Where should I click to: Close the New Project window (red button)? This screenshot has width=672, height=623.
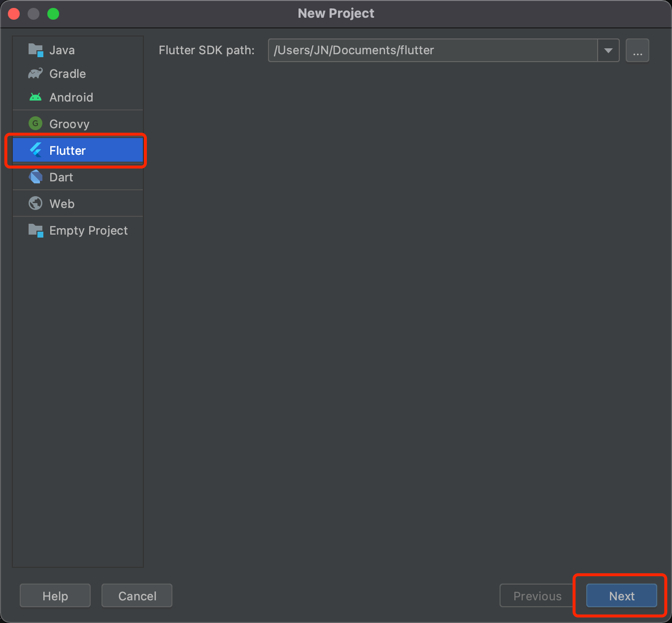pyautogui.click(x=14, y=14)
